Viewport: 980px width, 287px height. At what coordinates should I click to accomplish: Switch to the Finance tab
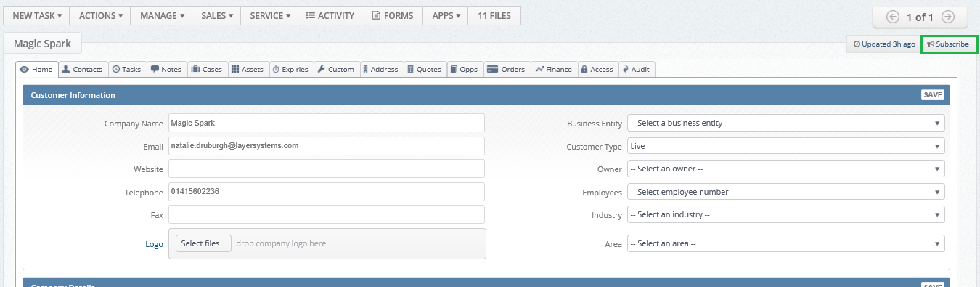click(554, 69)
